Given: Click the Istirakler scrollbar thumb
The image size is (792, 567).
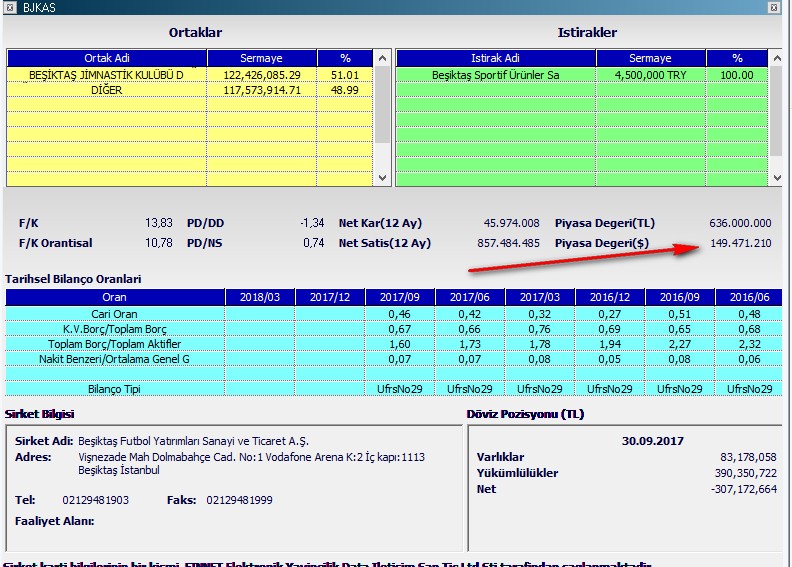Looking at the screenshot, I should click(x=777, y=111).
